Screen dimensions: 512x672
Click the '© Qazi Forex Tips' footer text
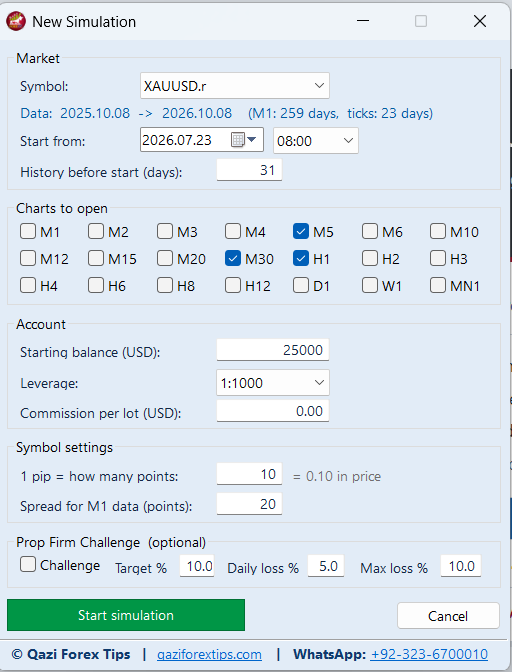point(71,654)
